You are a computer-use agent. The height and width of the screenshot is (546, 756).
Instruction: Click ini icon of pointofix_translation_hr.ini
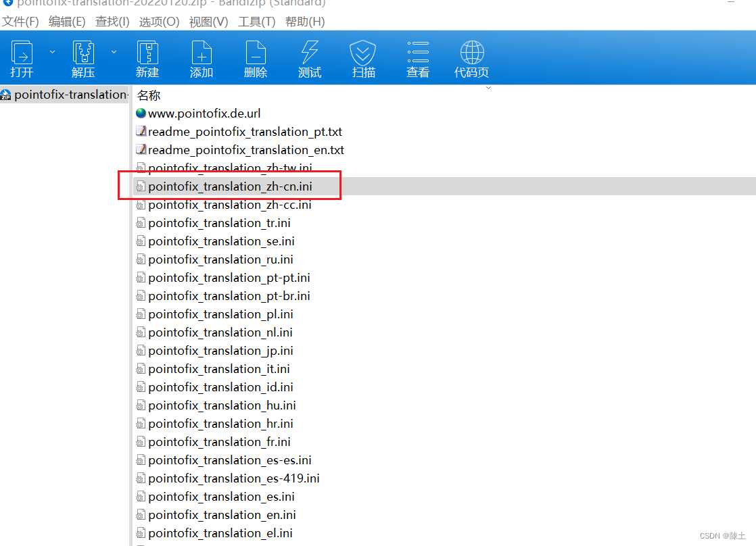141,424
